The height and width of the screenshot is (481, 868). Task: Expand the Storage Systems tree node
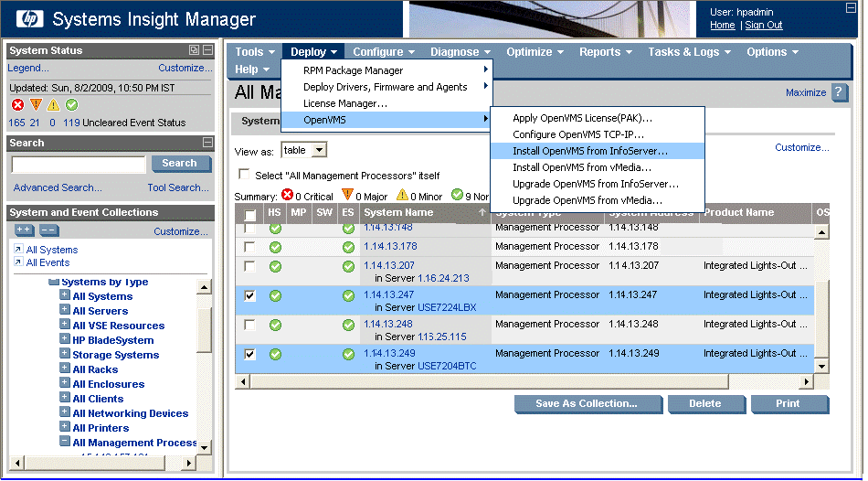pos(65,354)
